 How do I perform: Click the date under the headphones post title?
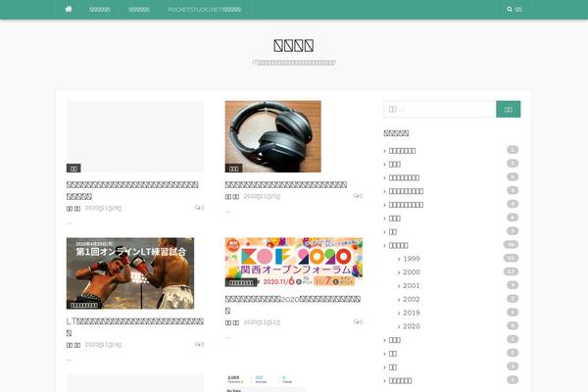(262, 196)
